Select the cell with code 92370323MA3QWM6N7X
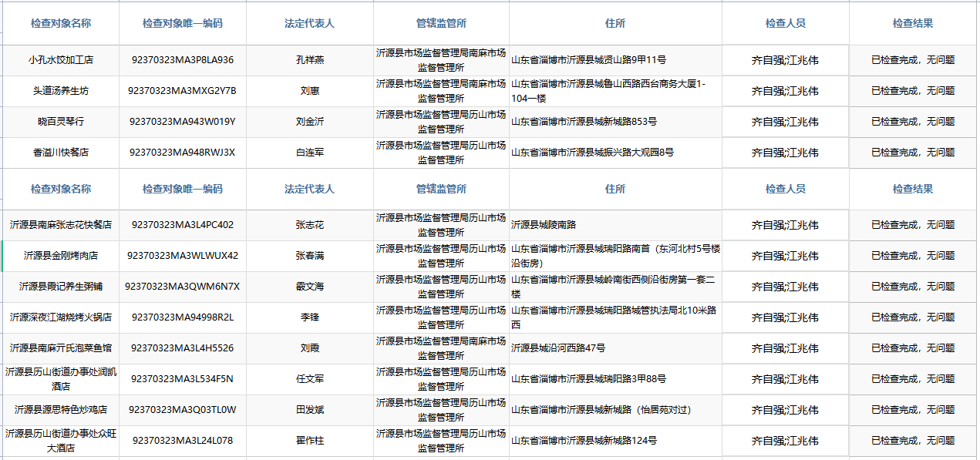The height and width of the screenshot is (460, 980). coord(183,287)
